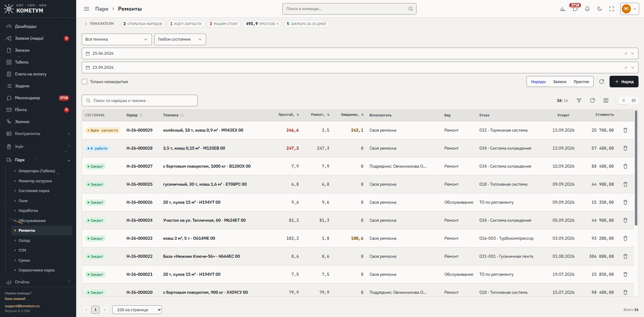Image resolution: width=644 pixels, height=317 pixels.
Task: Enter fullscreen mode icon
Action: tap(612, 9)
